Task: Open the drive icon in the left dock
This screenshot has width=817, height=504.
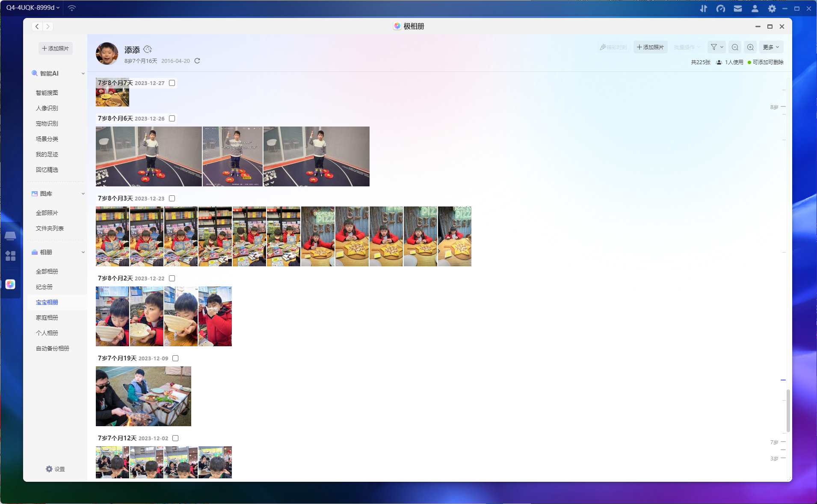Action: (x=10, y=236)
